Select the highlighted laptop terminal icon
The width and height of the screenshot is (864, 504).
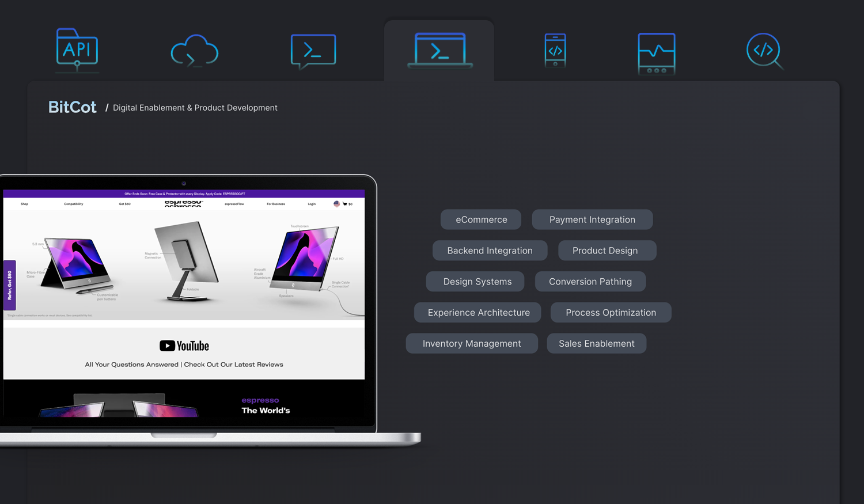coord(439,50)
